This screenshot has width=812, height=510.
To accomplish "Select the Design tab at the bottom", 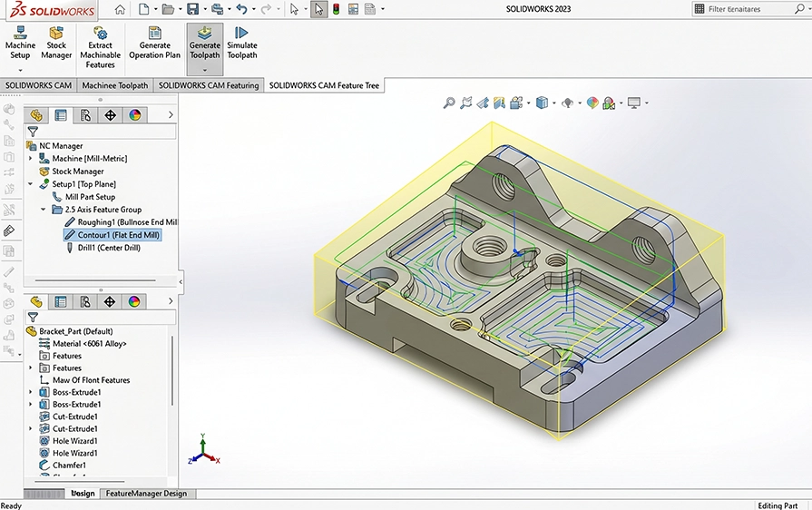I will click(x=83, y=494).
